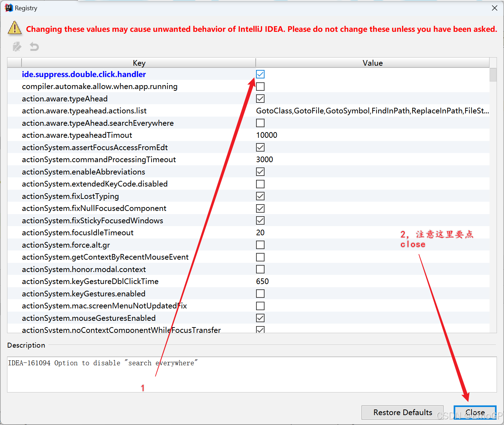Toggle actionSystem.fixLostTyping checkbox
The image size is (504, 425).
[260, 196]
